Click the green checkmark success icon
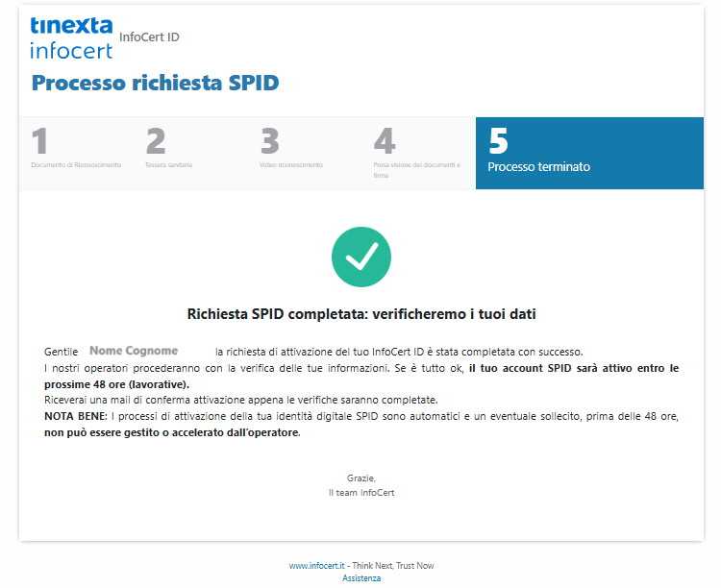Viewport: 721px width, 588px height. 360,257
